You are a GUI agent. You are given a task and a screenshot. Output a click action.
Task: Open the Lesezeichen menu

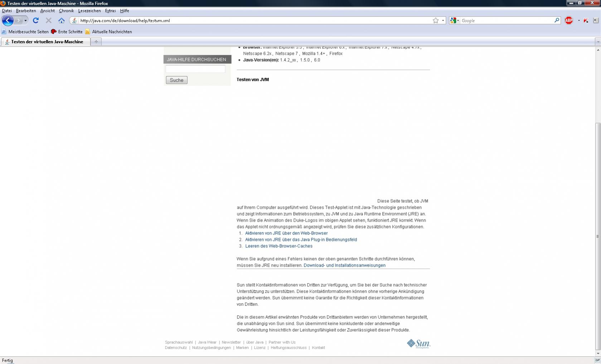pyautogui.click(x=89, y=11)
